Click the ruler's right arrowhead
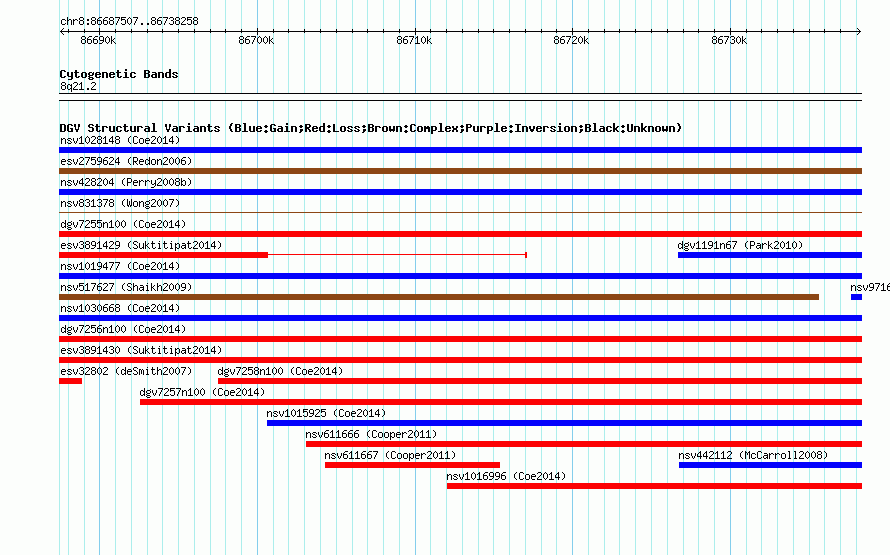 (x=858, y=31)
